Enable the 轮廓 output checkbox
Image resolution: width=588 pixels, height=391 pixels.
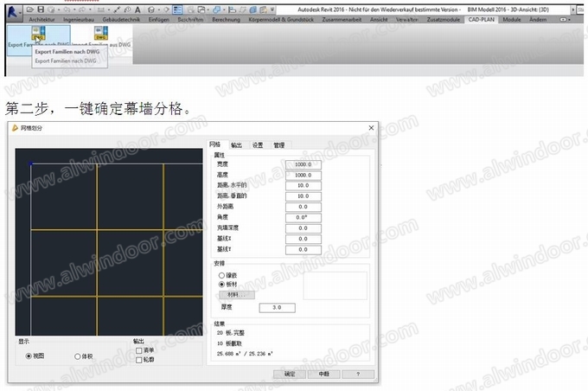coord(138,359)
